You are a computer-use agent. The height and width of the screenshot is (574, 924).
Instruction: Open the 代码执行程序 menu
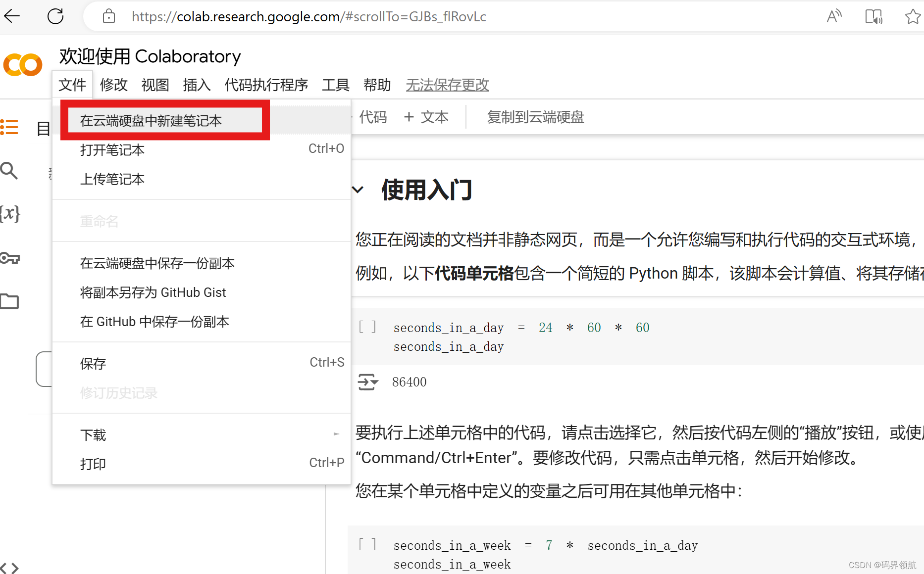pyautogui.click(x=266, y=85)
